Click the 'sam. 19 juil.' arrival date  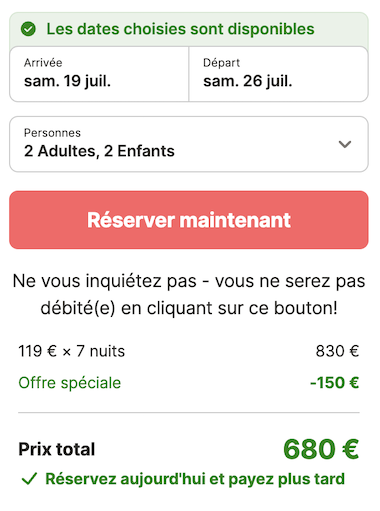click(67, 81)
